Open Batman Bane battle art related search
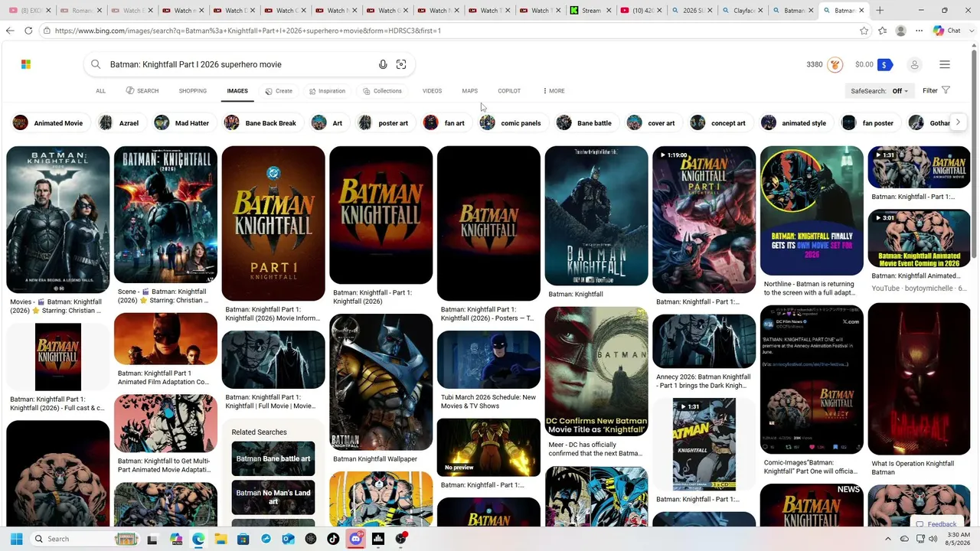This screenshot has width=980, height=551. pyautogui.click(x=273, y=458)
